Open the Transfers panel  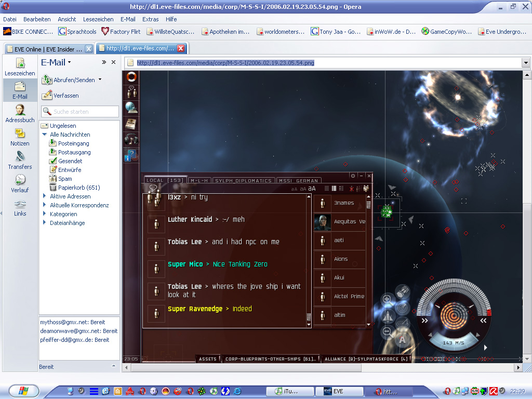(20, 160)
